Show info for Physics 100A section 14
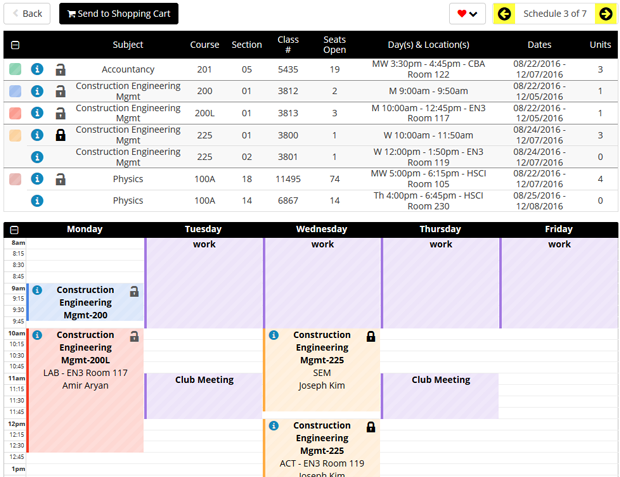This screenshot has width=620, height=477. coord(37,200)
